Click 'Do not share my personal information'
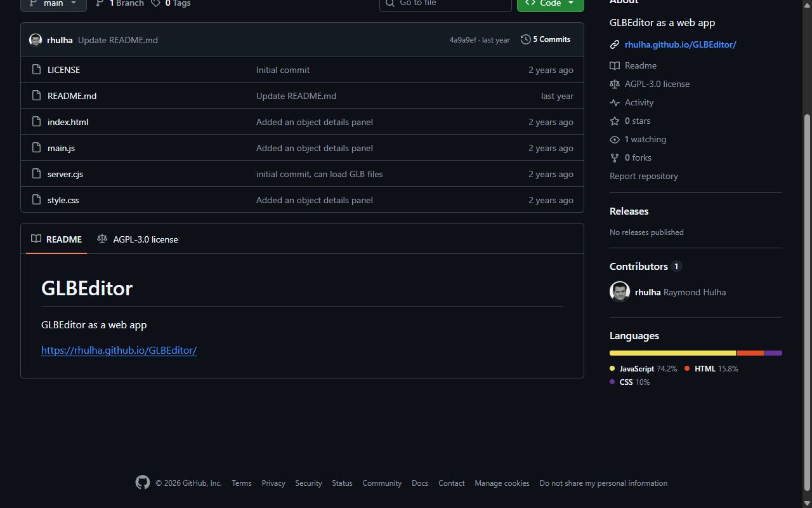 pos(603,483)
